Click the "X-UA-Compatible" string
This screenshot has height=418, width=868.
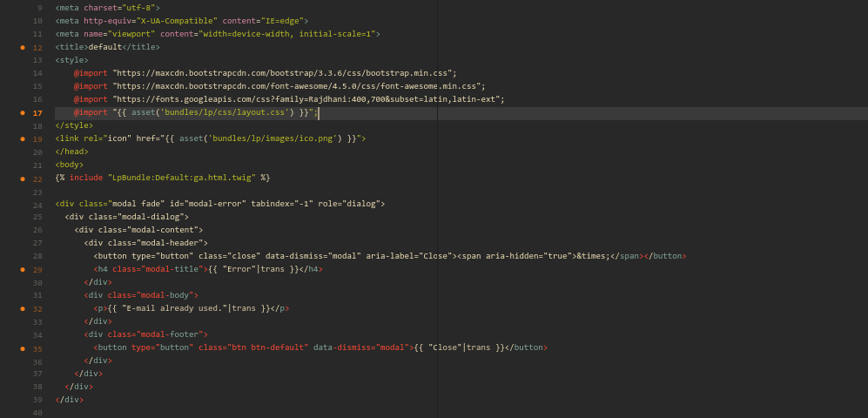click(176, 21)
